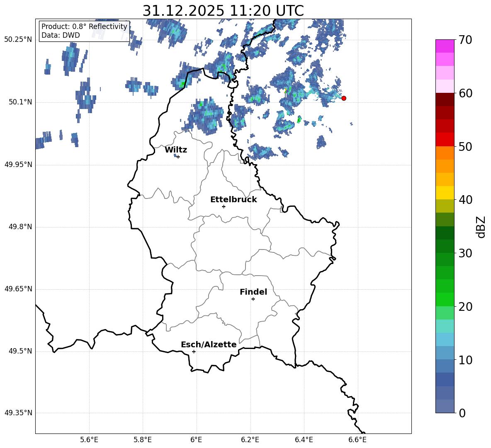Click the bright green colorbar segment just above 20

445,299
